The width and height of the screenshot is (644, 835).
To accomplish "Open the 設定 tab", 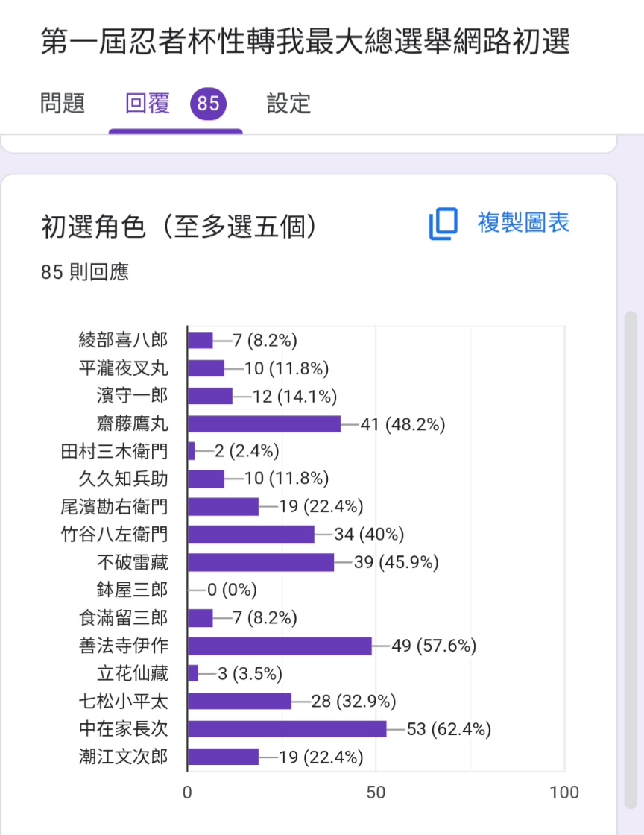I will click(x=288, y=104).
